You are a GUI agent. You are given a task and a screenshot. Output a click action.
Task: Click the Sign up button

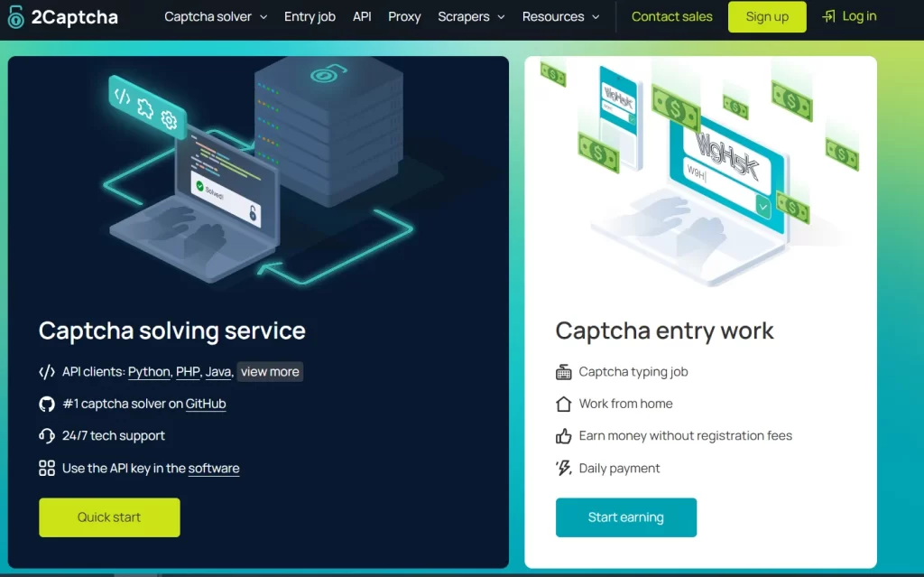pyautogui.click(x=767, y=16)
